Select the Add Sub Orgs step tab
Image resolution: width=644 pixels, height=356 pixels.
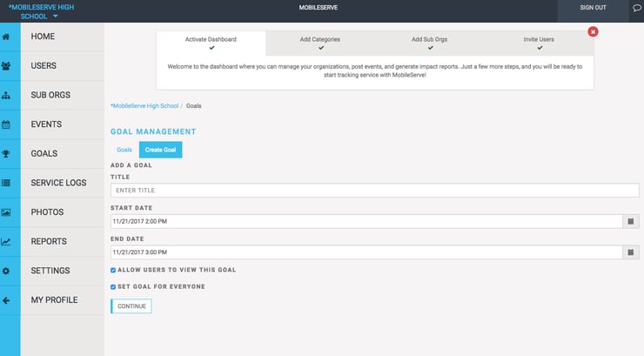(x=430, y=44)
